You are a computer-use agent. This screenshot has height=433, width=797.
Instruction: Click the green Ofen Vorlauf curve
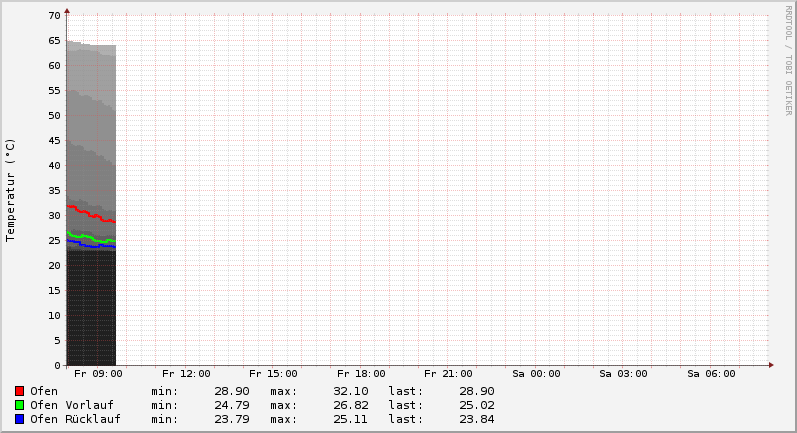click(90, 237)
